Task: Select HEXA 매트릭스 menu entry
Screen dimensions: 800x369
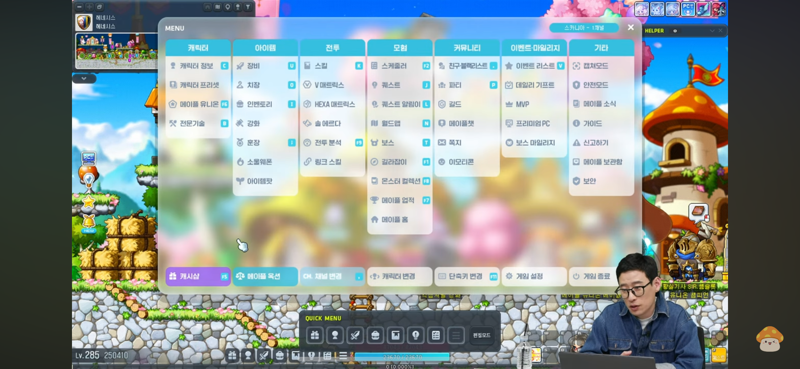Action: pos(333,104)
